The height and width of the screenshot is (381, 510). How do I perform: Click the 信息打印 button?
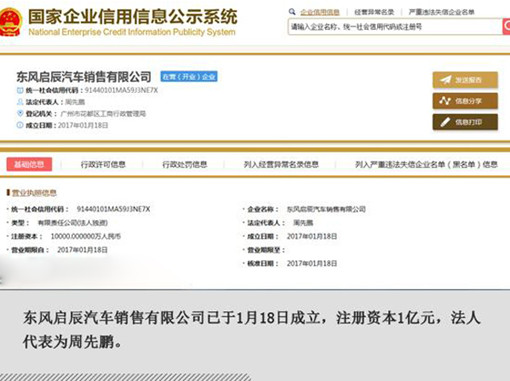465,122
